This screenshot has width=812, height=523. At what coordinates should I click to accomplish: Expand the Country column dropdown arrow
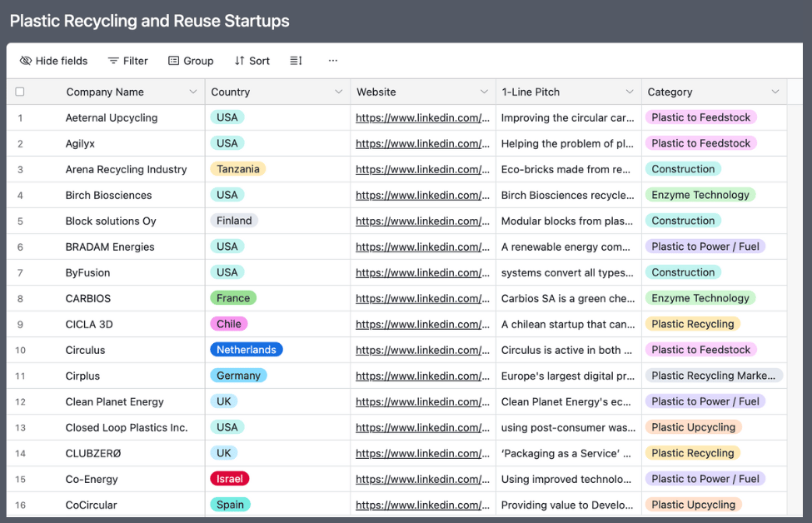(338, 92)
